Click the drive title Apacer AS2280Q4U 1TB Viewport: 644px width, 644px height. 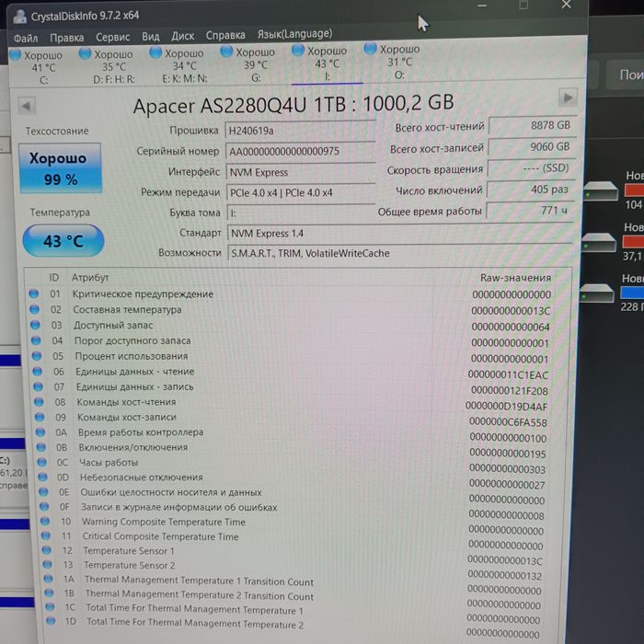[x=293, y=104]
